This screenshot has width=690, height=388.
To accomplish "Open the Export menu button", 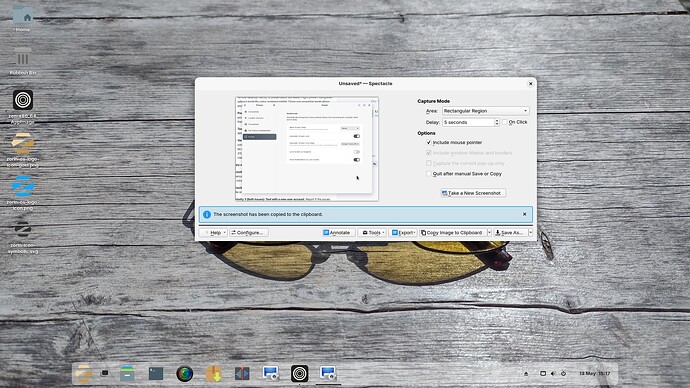I will click(x=403, y=233).
